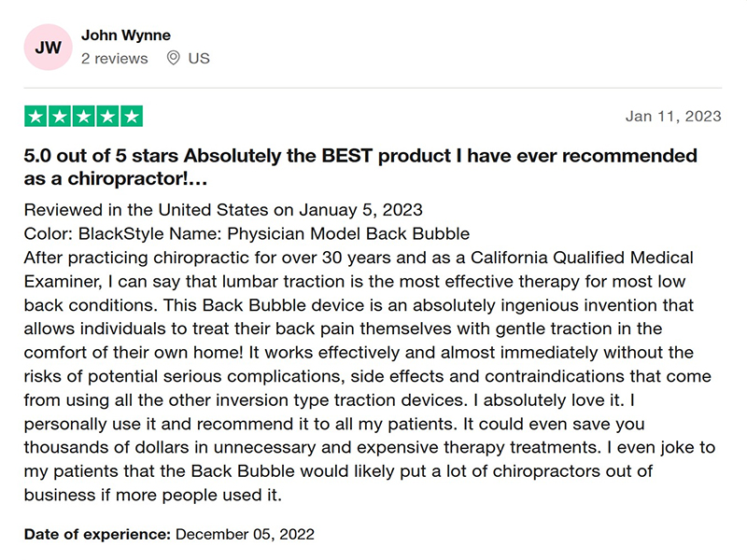Open John Wynne's reviewer profile name
The image size is (747, 560).
[126, 35]
